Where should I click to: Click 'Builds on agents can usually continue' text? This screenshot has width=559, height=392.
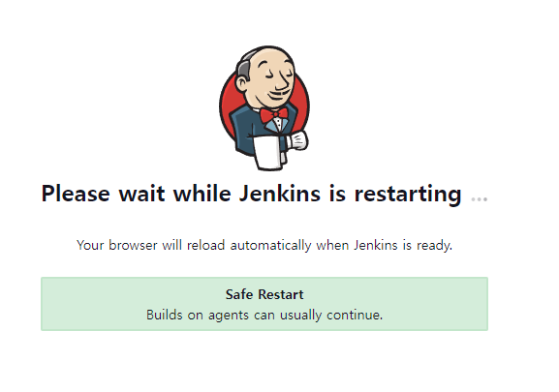tap(264, 316)
